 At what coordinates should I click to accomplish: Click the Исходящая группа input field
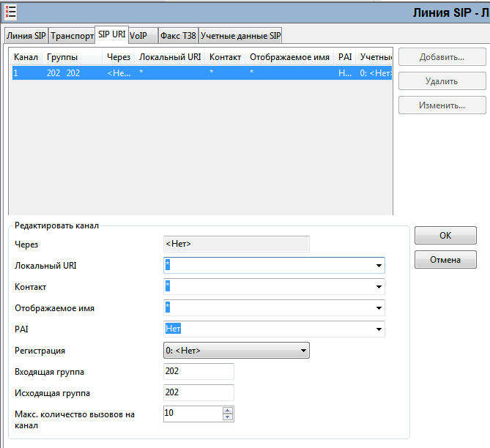(198, 392)
